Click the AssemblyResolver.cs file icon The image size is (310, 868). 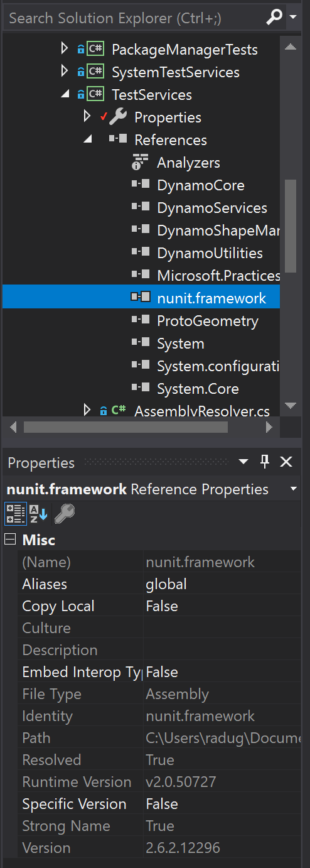tap(118, 411)
